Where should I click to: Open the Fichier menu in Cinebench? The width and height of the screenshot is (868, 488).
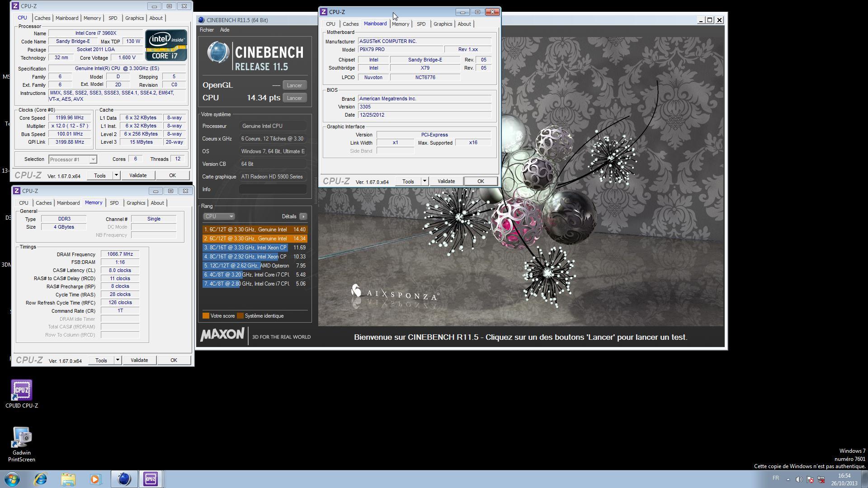pyautogui.click(x=207, y=30)
